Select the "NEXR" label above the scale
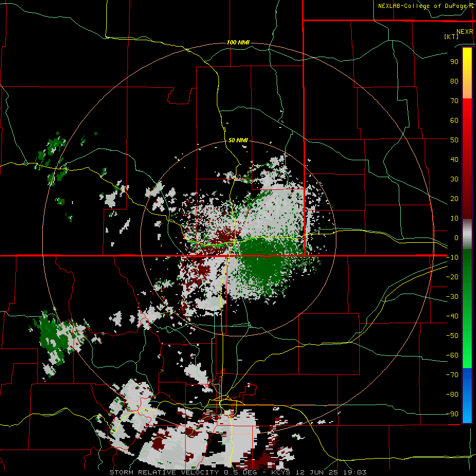476x476 pixels. (x=464, y=32)
